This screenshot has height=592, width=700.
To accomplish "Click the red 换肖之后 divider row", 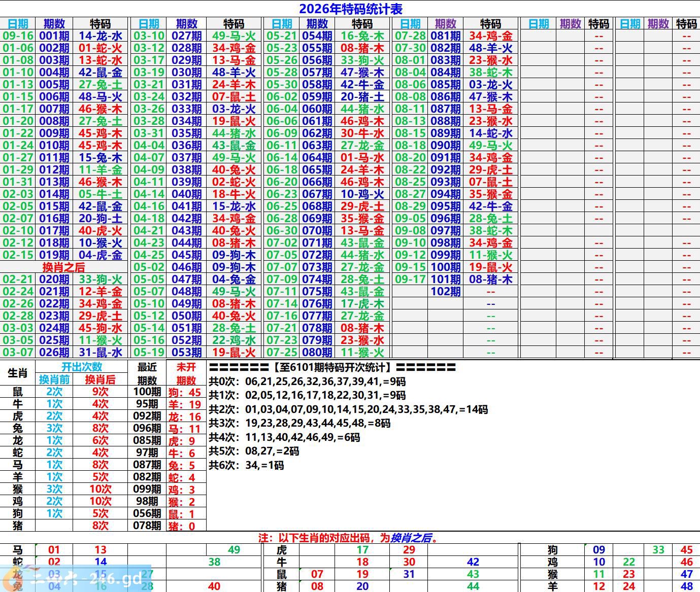I will pyautogui.click(x=63, y=267).
